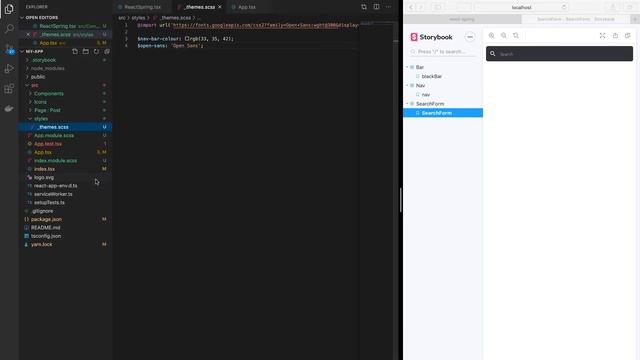Expand the Icons folder
640x360 pixels.
coord(40,102)
